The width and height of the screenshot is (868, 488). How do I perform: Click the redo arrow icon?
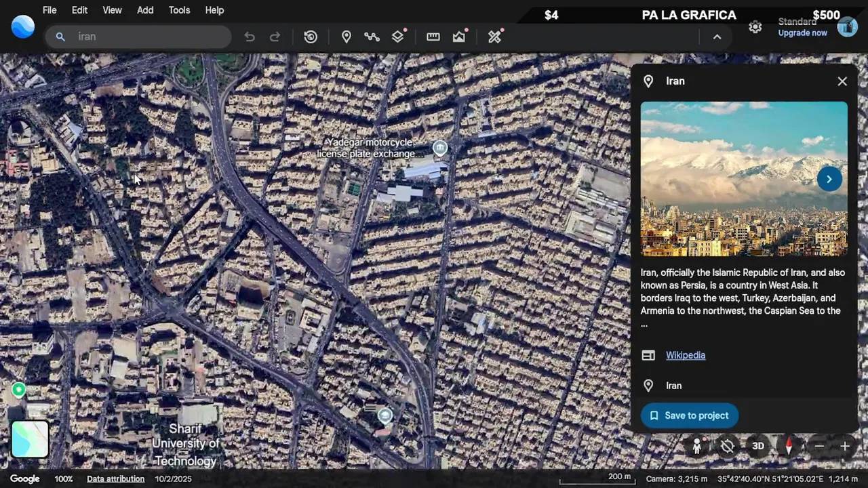tap(275, 37)
